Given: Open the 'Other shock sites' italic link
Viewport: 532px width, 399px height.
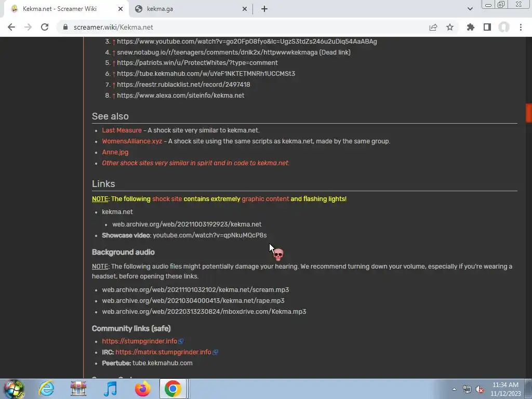Looking at the screenshot, I should (195, 163).
